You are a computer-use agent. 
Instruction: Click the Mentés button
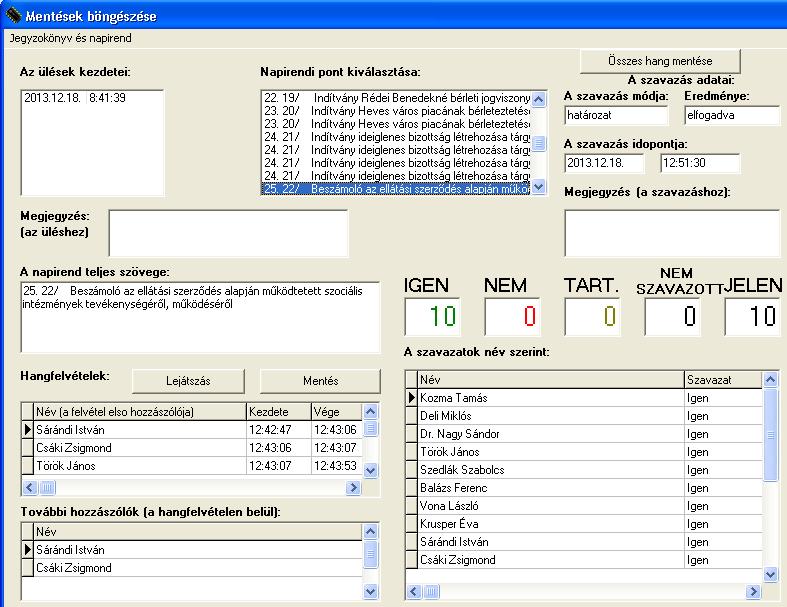(x=320, y=381)
